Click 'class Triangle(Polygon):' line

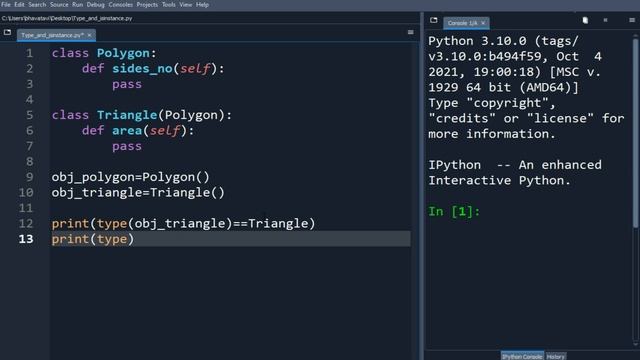click(142, 115)
